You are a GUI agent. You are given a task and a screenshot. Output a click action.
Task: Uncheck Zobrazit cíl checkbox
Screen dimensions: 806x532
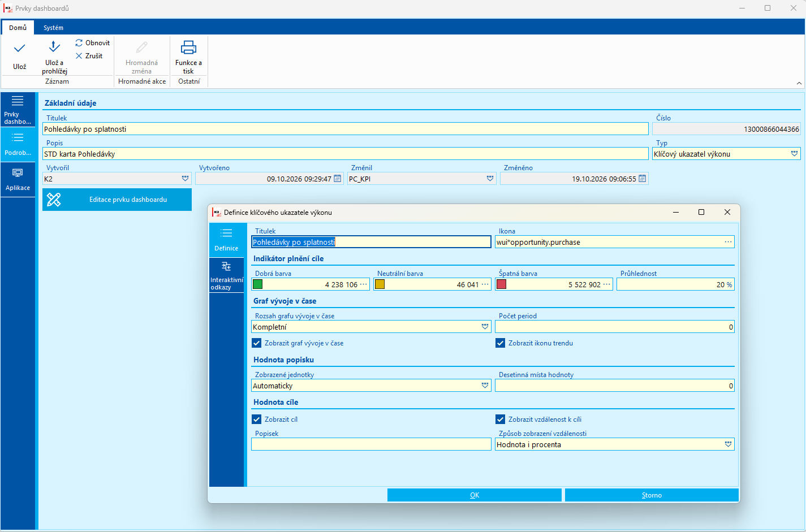(257, 419)
